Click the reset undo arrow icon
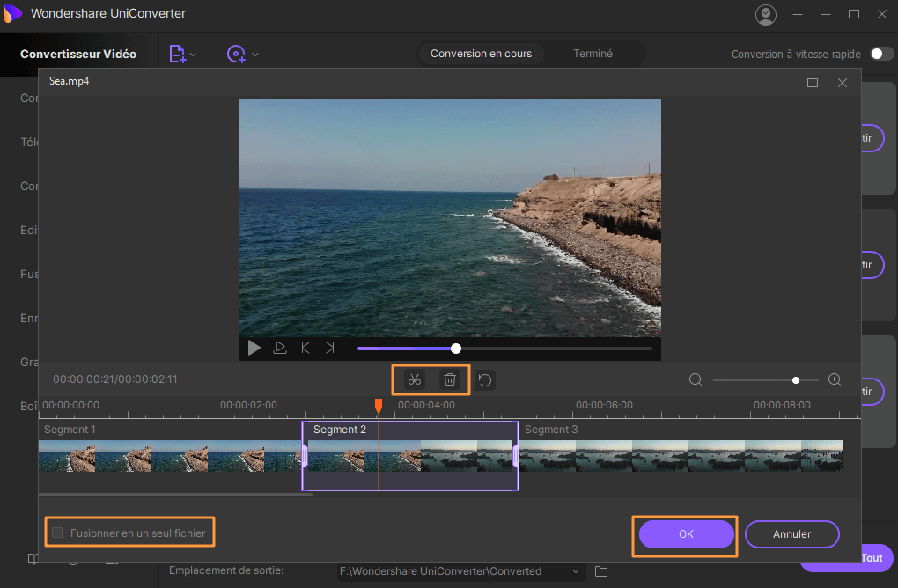 (x=485, y=380)
